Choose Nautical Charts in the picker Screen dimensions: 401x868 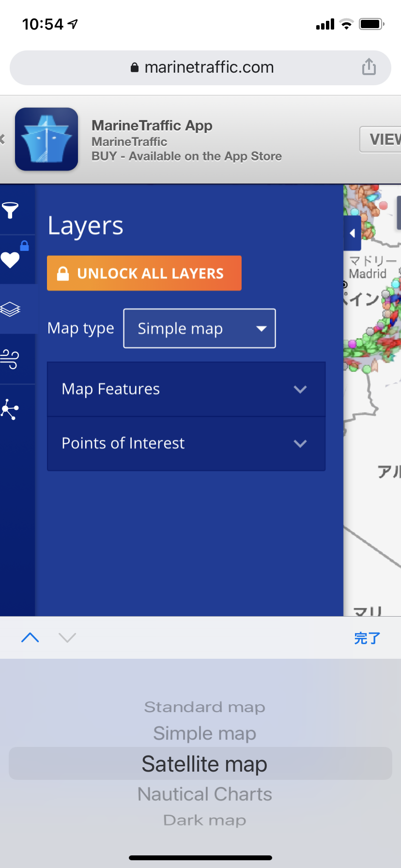pos(204,794)
